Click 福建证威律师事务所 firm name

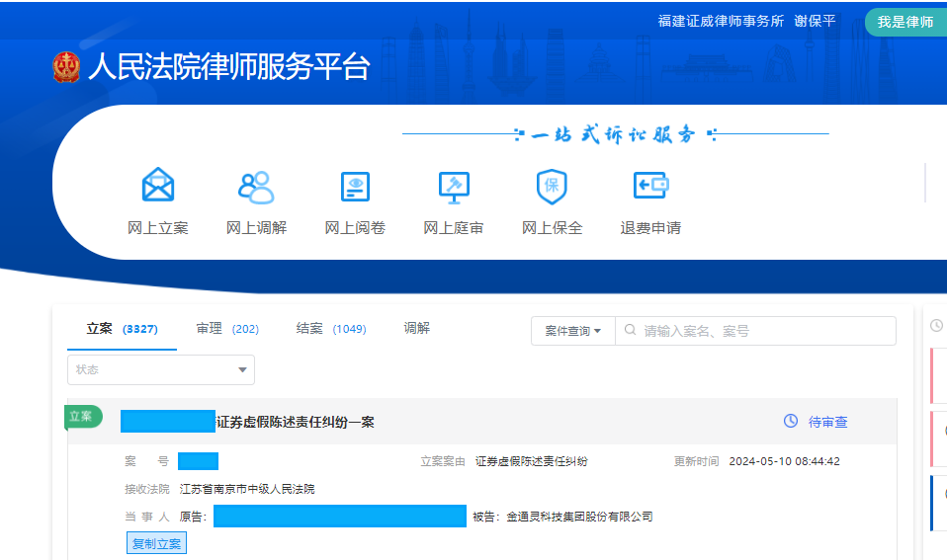721,22
